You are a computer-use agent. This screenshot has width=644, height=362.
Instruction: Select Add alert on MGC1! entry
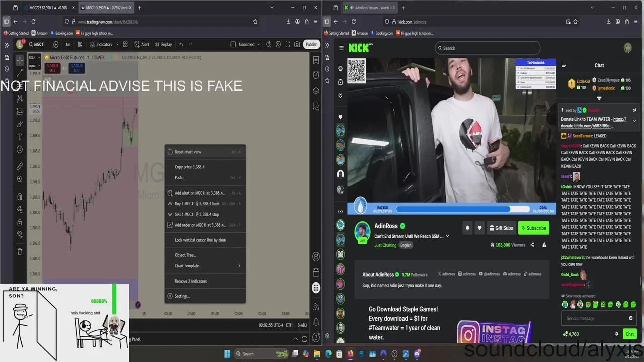tap(205, 193)
